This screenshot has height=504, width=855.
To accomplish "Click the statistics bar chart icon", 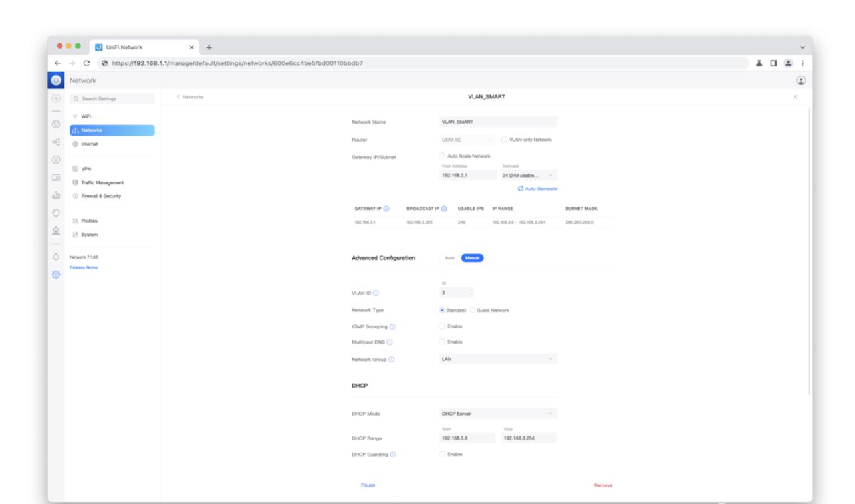I will [x=56, y=195].
